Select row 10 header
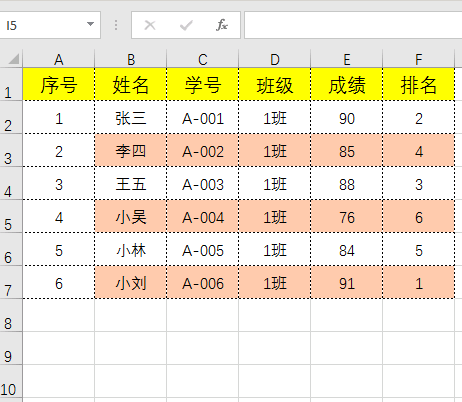Viewport: 462px width, 402px height. point(11,381)
